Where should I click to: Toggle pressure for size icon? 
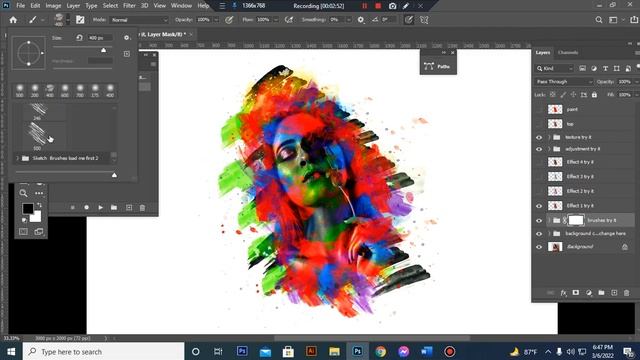point(409,20)
